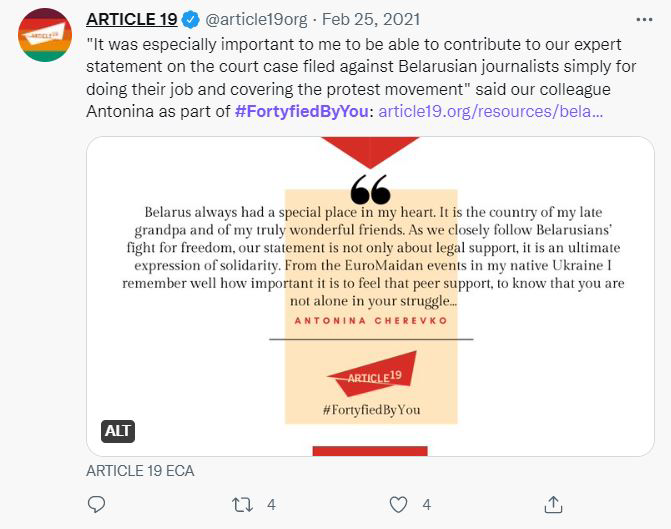Image resolution: width=671 pixels, height=529 pixels.
Task: Show the image ALT description badge
Action: click(x=118, y=431)
